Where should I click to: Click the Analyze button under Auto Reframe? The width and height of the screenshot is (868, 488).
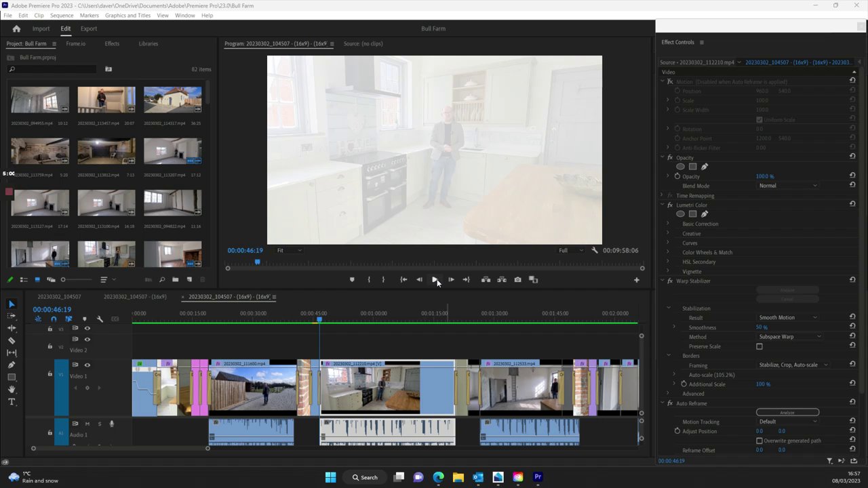pos(787,412)
